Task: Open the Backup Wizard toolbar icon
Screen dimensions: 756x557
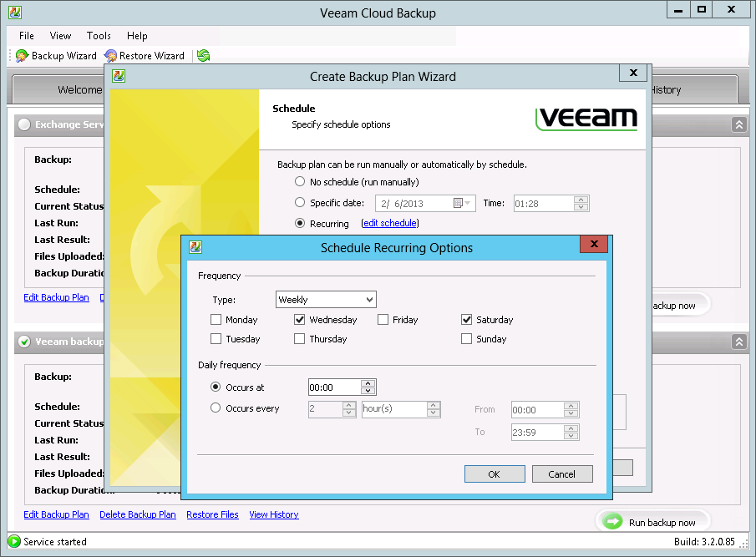Action: [x=22, y=56]
